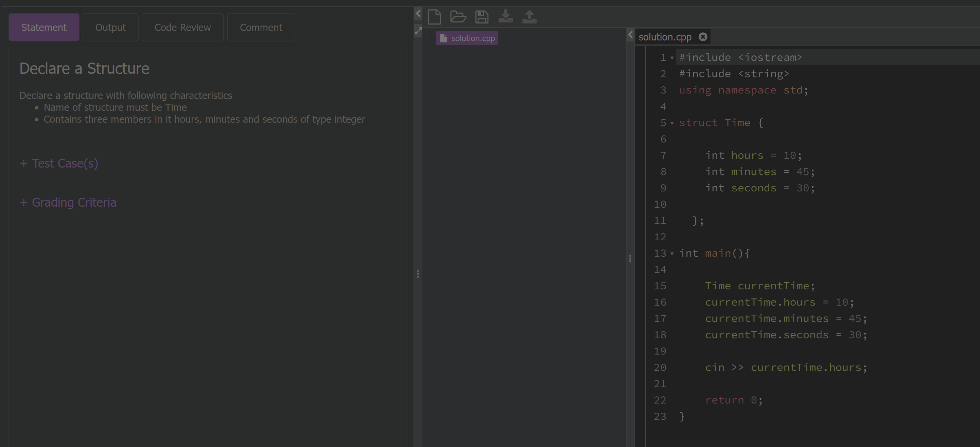The height and width of the screenshot is (447, 980).
Task: Click the expand-panel diagonal arrow icon
Action: point(419,31)
